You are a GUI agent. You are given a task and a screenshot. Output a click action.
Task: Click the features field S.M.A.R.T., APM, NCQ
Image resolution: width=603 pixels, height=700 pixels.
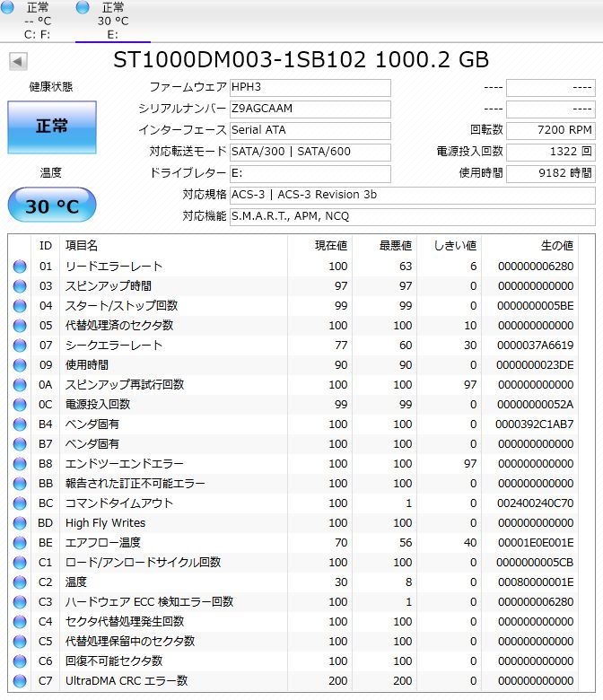click(413, 216)
